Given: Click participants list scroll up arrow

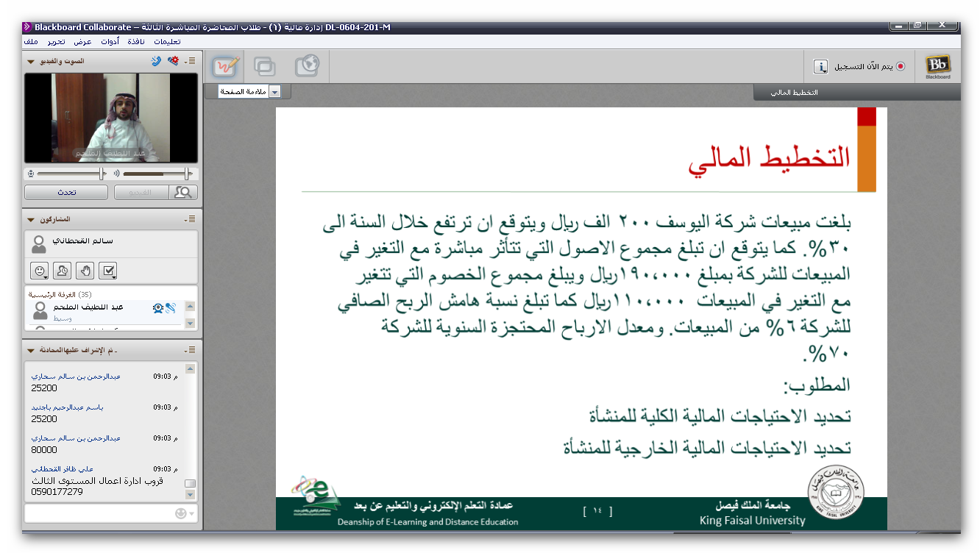Looking at the screenshot, I should click(190, 306).
